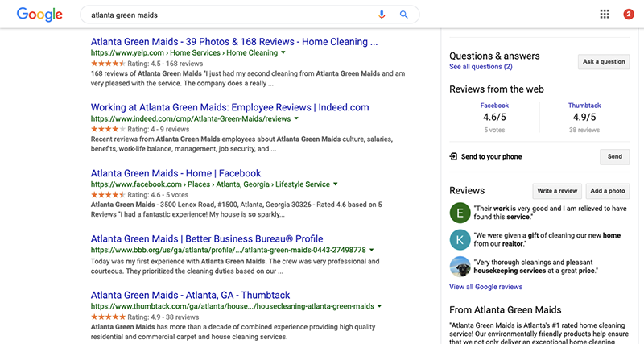644x344 pixels.
Task: Click 'Questions & answers' heading
Action: tap(494, 56)
